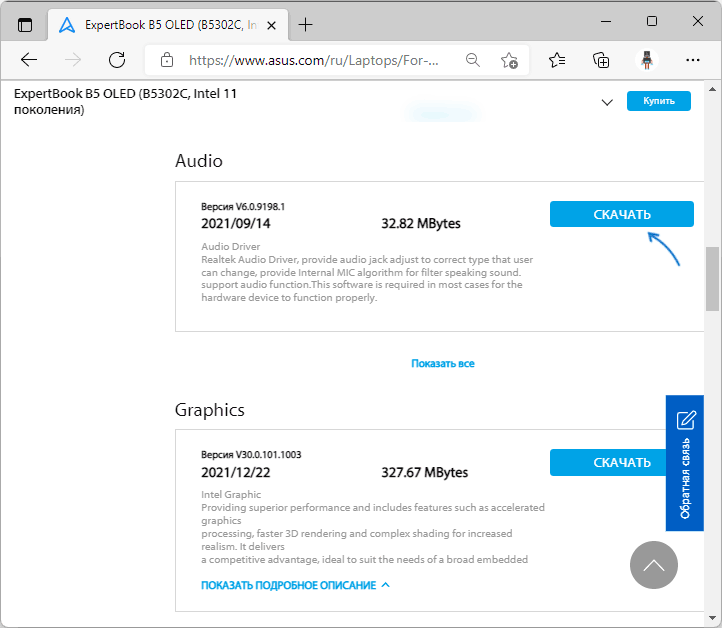Image resolution: width=722 pixels, height=628 pixels.
Task: Maximize the browser window
Action: 652,21
